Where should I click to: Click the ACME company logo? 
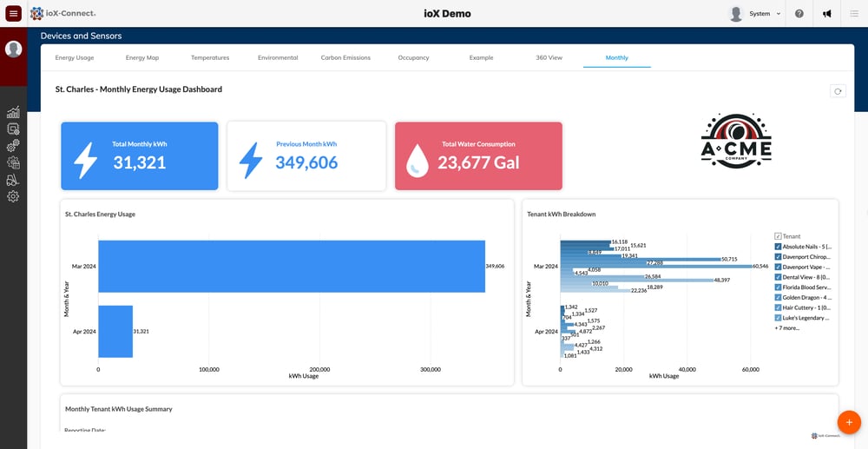coord(736,141)
